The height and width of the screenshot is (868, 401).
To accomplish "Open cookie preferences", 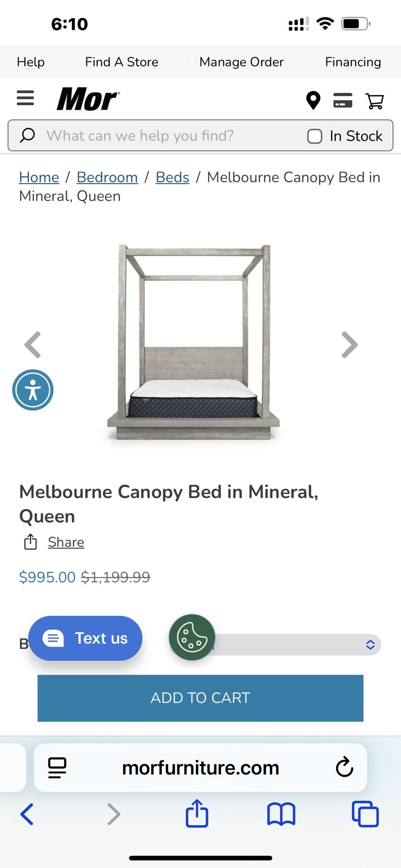I will pos(192,637).
